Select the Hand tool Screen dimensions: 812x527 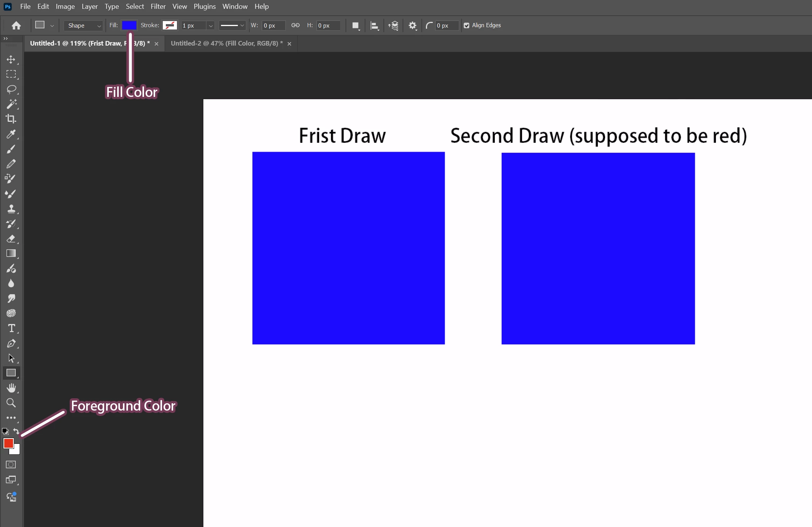[x=11, y=388]
